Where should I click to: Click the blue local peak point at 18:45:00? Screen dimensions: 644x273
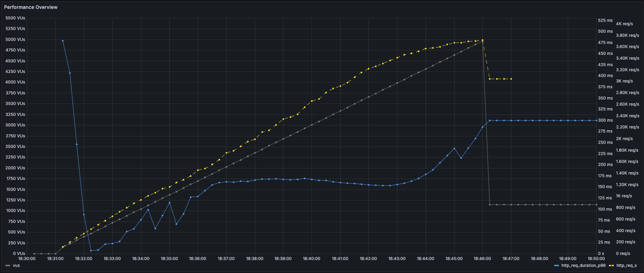[454, 149]
